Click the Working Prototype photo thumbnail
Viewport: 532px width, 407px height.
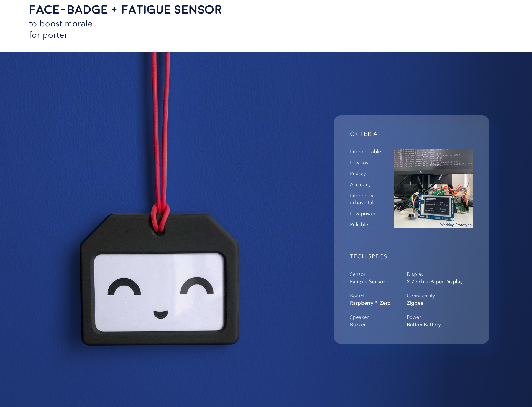[x=433, y=189]
